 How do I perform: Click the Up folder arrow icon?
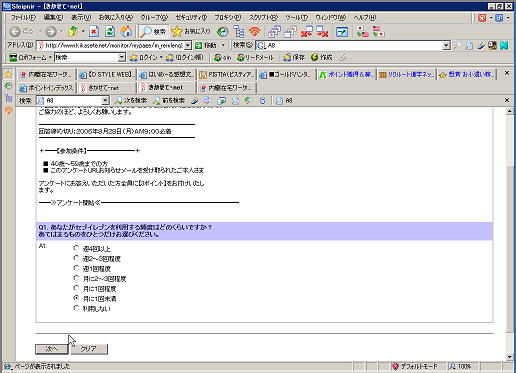73,32
